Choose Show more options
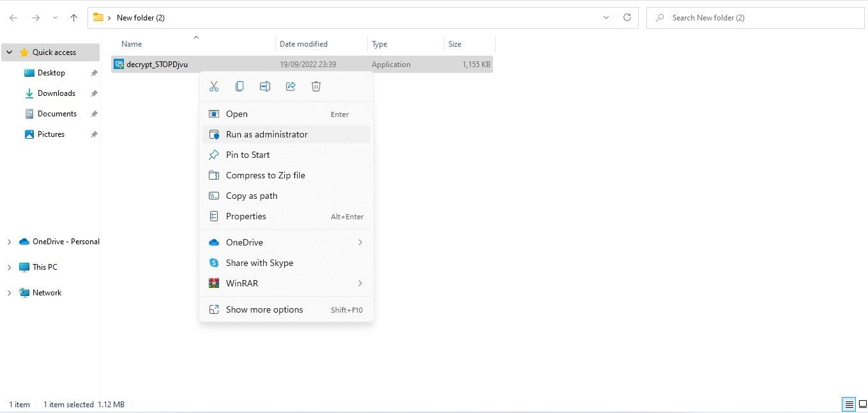868x413 pixels. tap(264, 309)
